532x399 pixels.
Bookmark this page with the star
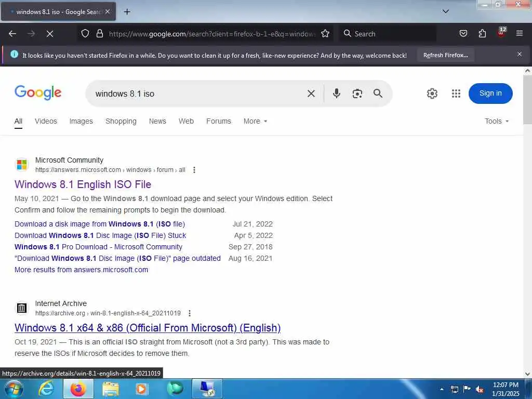pos(325,33)
